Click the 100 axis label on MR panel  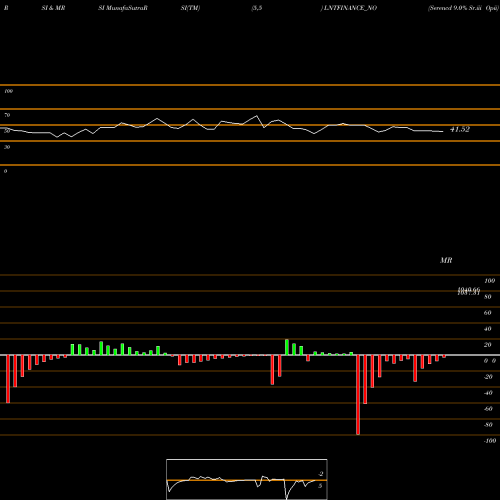(490, 281)
